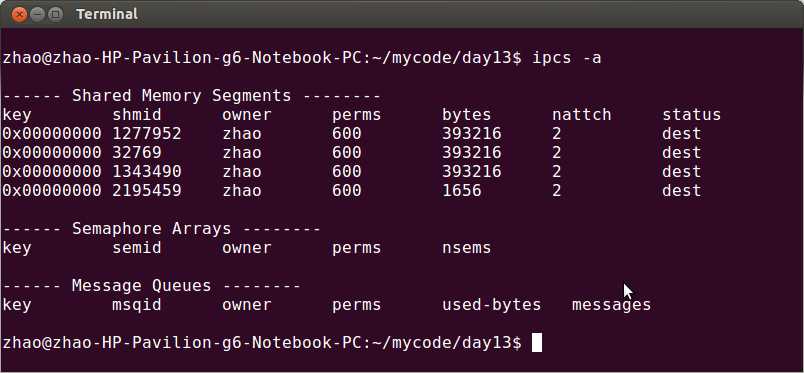Click the cursor block at bottom prompt
The height and width of the screenshot is (373, 804).
tap(536, 342)
